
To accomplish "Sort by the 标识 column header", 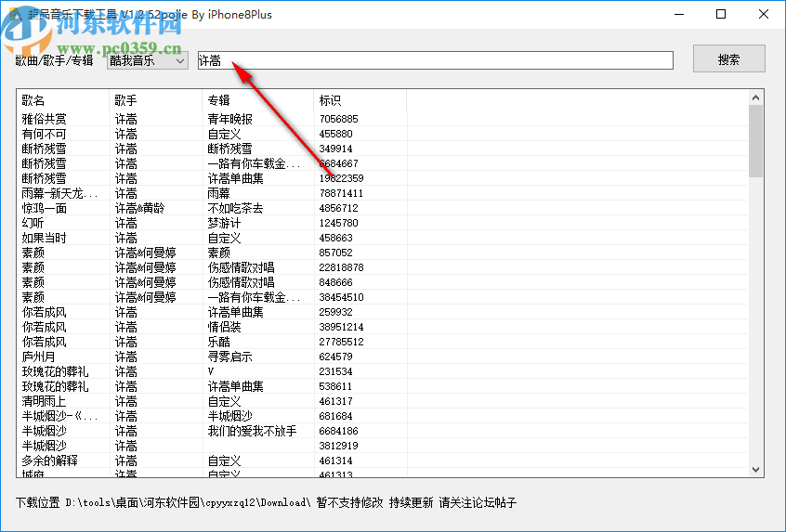I will pos(360,100).
